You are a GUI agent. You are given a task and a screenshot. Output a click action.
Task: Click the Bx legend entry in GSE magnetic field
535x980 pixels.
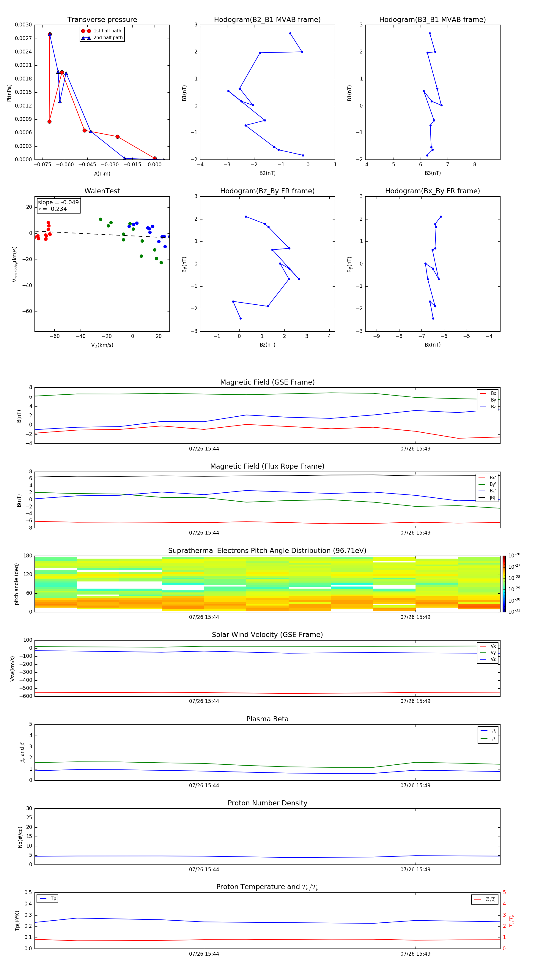(x=488, y=393)
